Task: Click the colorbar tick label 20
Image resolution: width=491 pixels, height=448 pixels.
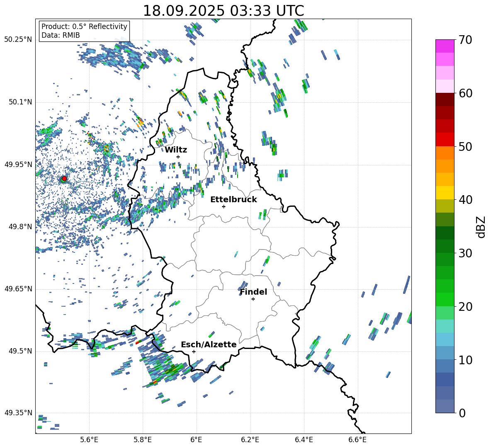Action: (465, 307)
